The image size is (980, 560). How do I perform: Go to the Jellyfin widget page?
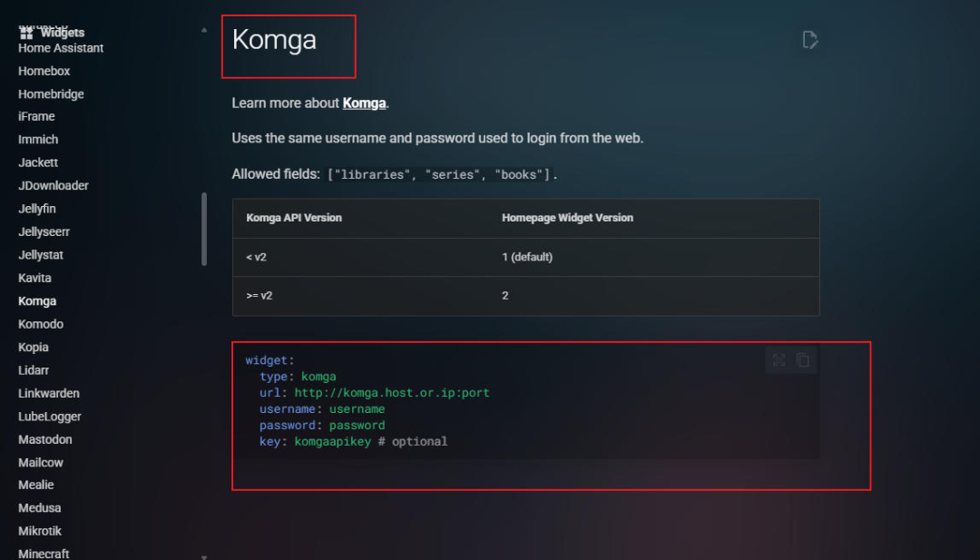coord(37,209)
